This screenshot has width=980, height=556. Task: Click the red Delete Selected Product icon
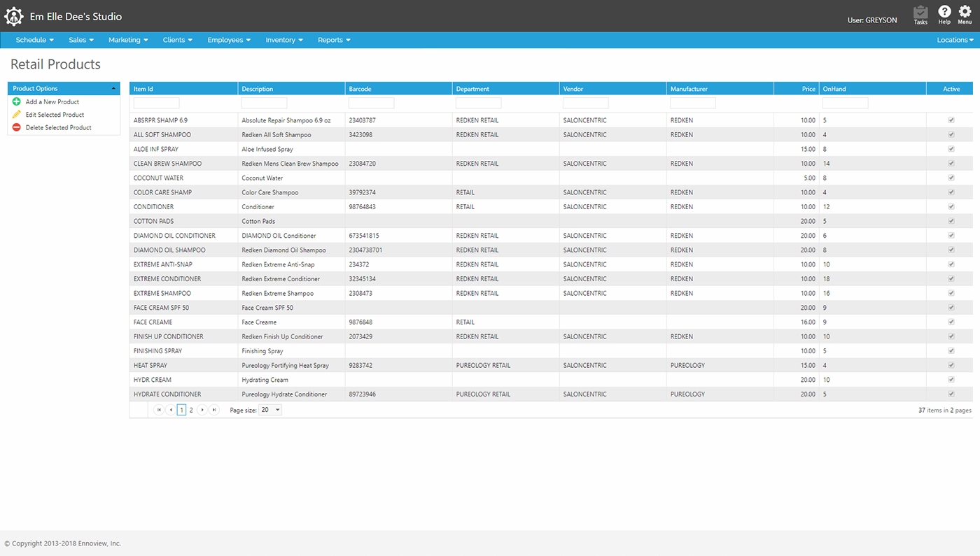[x=17, y=127]
